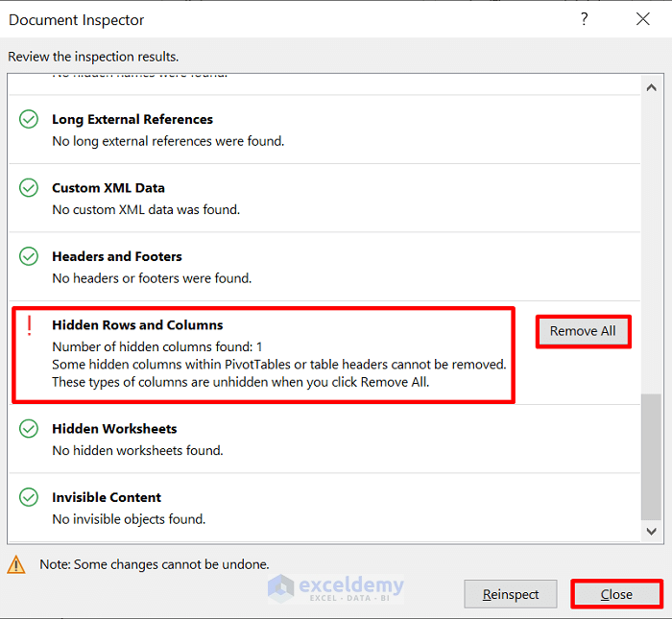Click the vertical scrollbar thumb

(x=651, y=456)
